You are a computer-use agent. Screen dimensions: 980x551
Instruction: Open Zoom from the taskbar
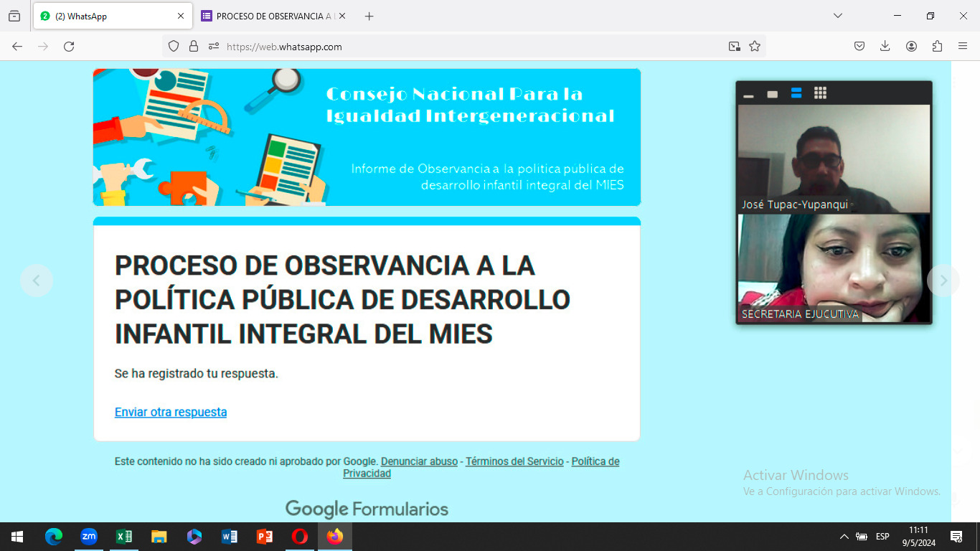point(89,537)
